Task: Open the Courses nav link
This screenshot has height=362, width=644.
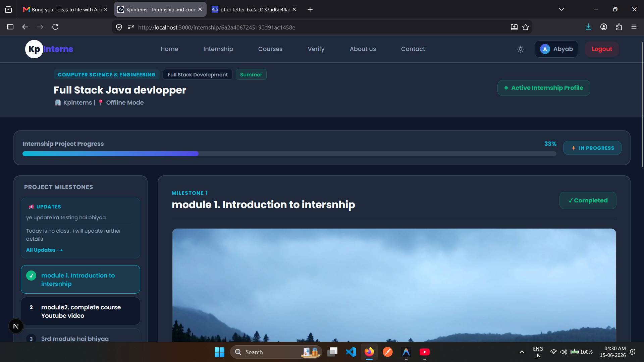Action: tap(270, 49)
